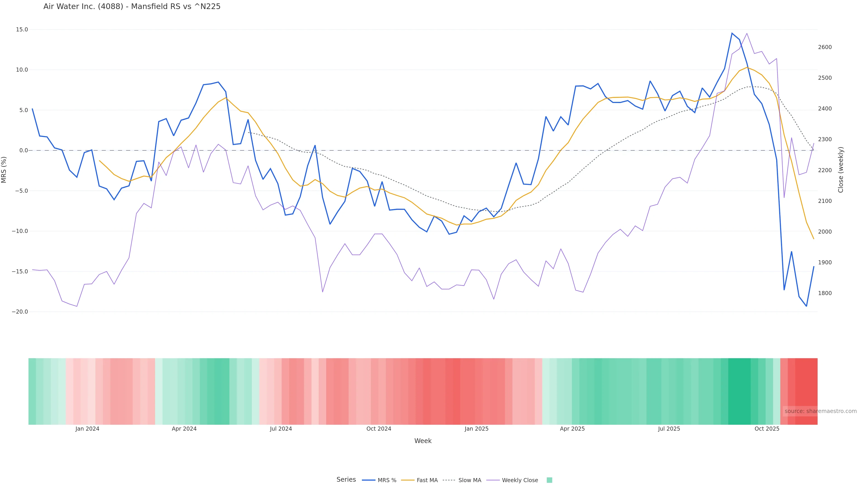The height and width of the screenshot is (488, 868).
Task: Select the "Oct 2025" x-axis label
Action: (x=767, y=429)
